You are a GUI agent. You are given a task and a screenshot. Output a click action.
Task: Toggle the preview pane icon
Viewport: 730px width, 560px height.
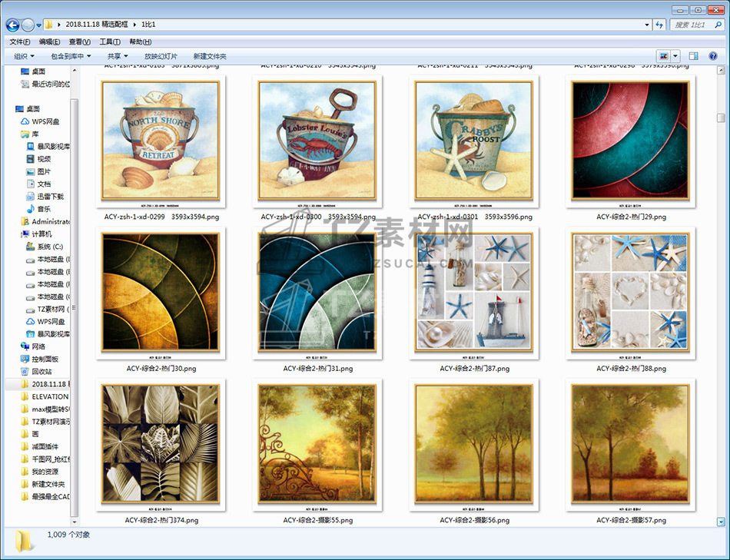pyautogui.click(x=693, y=56)
